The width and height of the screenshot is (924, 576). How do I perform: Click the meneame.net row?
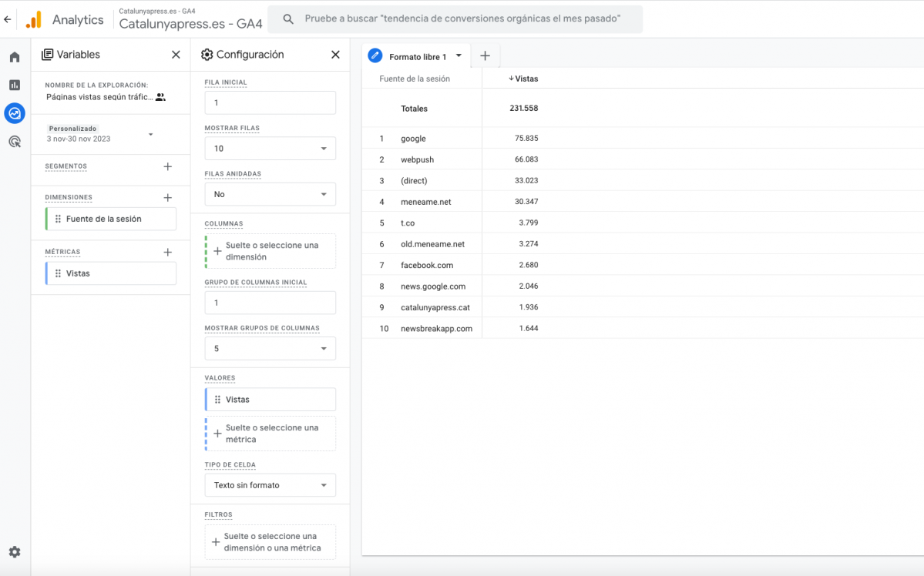tap(642, 202)
